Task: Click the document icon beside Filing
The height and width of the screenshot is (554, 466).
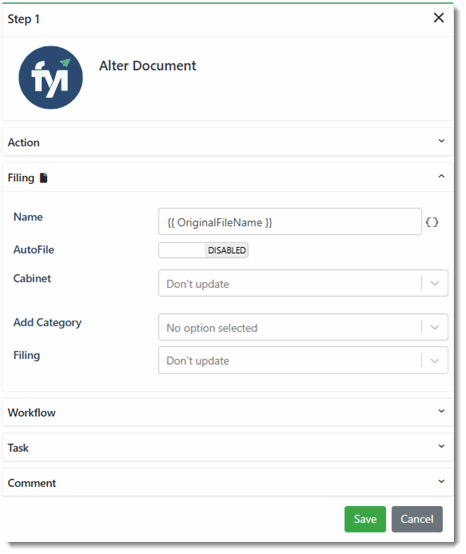Action: pos(43,178)
